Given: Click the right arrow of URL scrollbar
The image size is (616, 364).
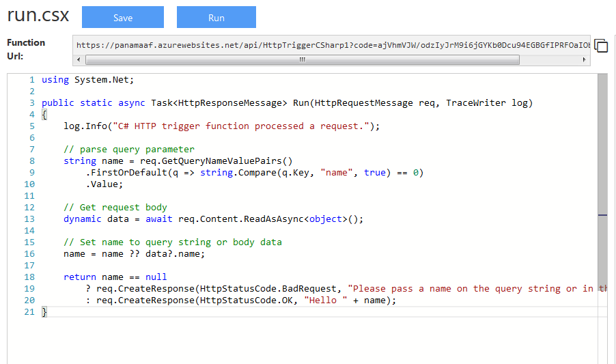Looking at the screenshot, I should tap(584, 60).
